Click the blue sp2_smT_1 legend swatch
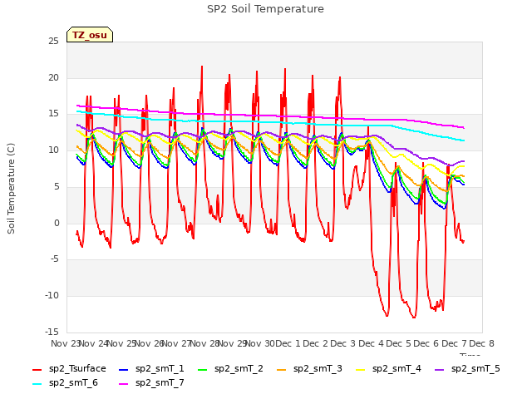The image size is (532, 399). click(x=124, y=369)
